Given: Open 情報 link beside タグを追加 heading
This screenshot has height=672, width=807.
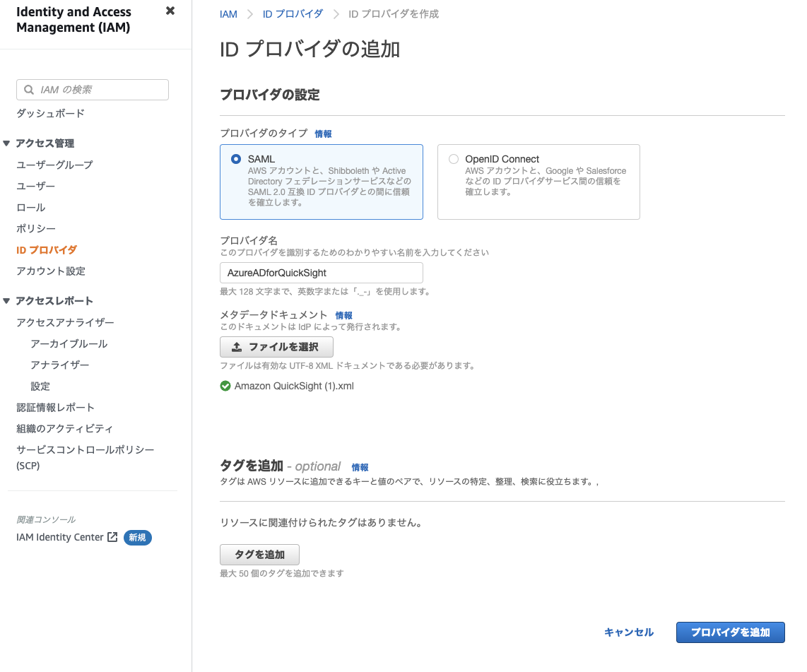Looking at the screenshot, I should pos(360,467).
